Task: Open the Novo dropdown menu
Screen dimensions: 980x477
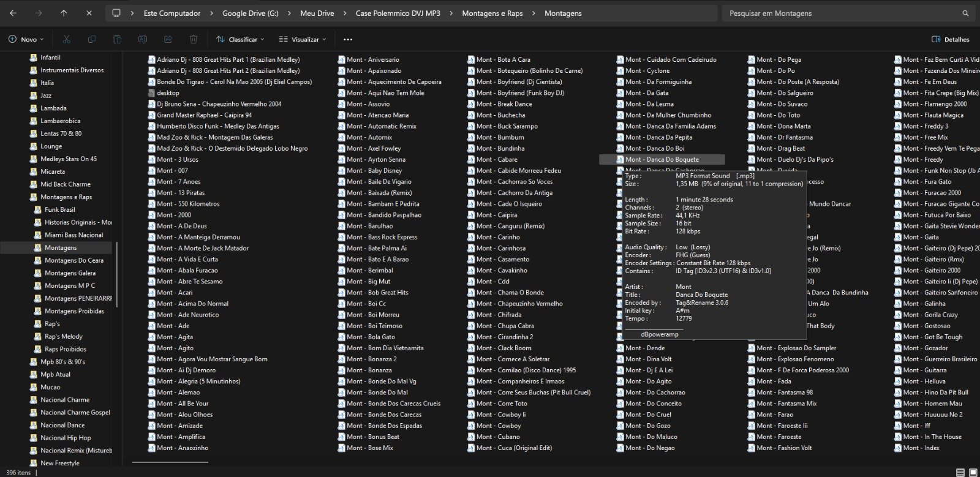Action: pos(26,39)
